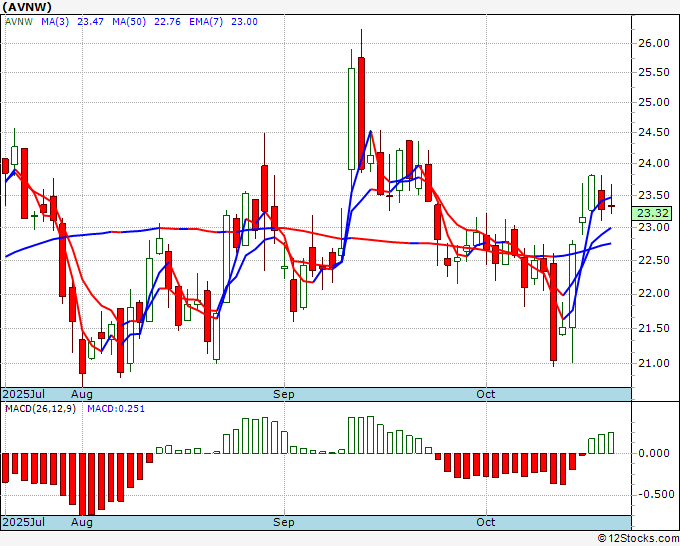The width and height of the screenshot is (680, 546).
Task: Click the 25.50 price axis label
Action: coord(654,72)
